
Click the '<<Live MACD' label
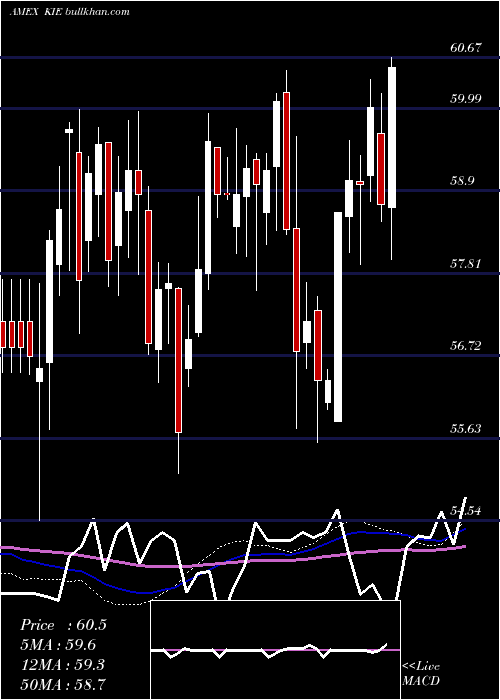tap(421, 673)
